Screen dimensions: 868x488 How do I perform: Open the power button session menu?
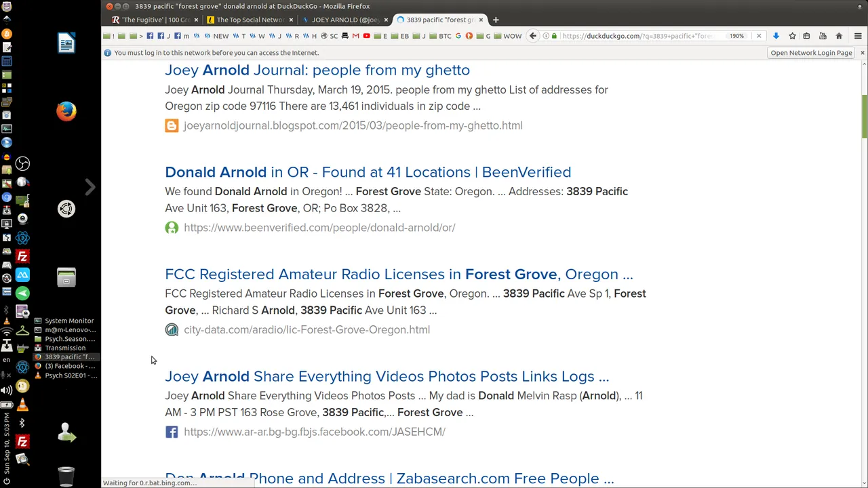click(7, 482)
